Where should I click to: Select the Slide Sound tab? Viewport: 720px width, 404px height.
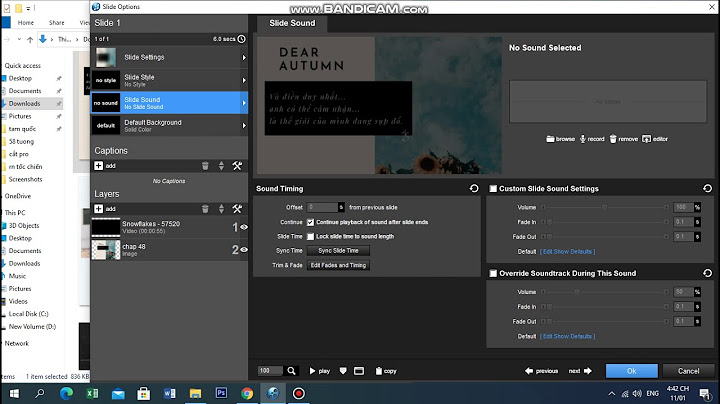[x=292, y=23]
